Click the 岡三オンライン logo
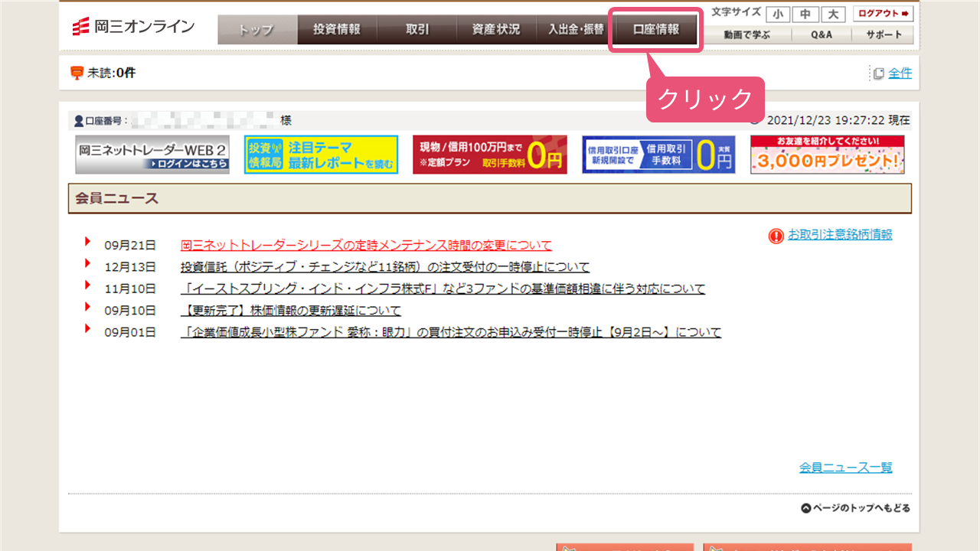 click(x=133, y=28)
